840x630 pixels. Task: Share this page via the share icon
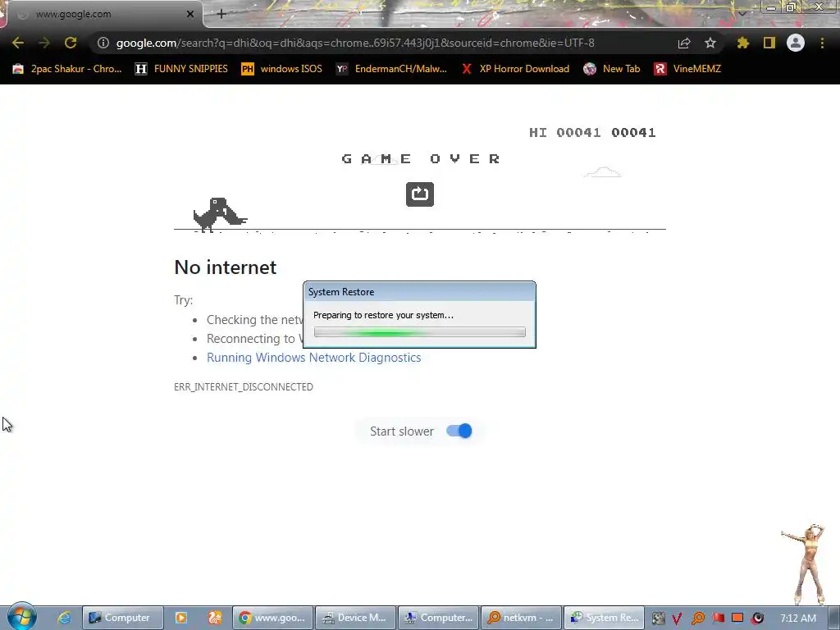[x=684, y=43]
